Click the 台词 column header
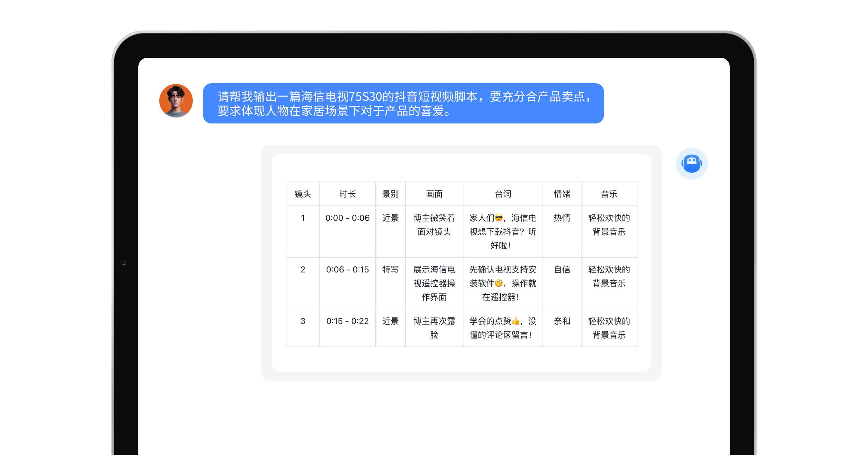868x455 pixels. coord(503,194)
